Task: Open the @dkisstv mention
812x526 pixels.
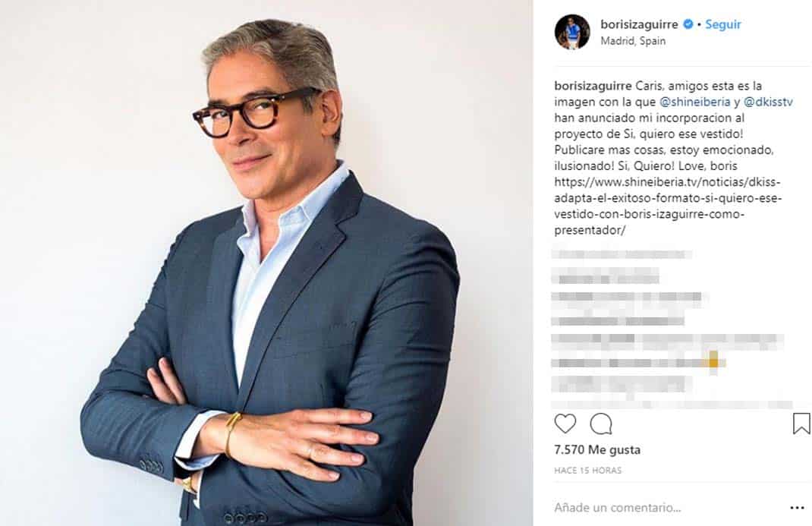Action: click(768, 102)
